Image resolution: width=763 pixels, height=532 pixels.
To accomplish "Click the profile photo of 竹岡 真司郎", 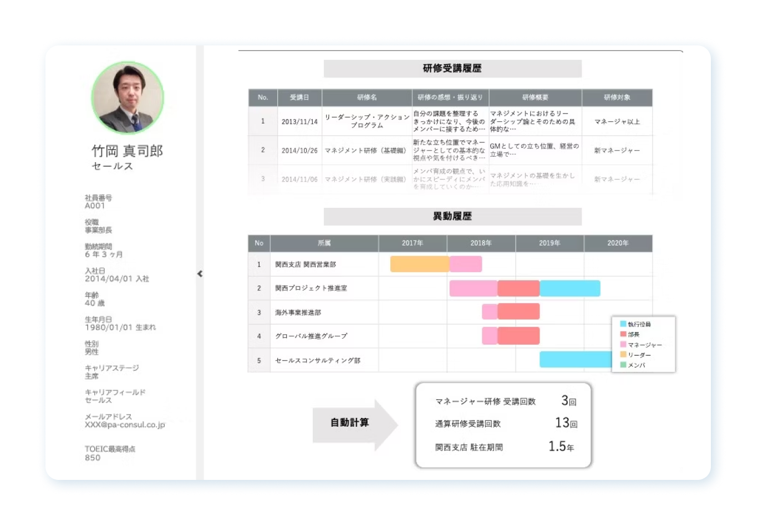I will pyautogui.click(x=128, y=98).
